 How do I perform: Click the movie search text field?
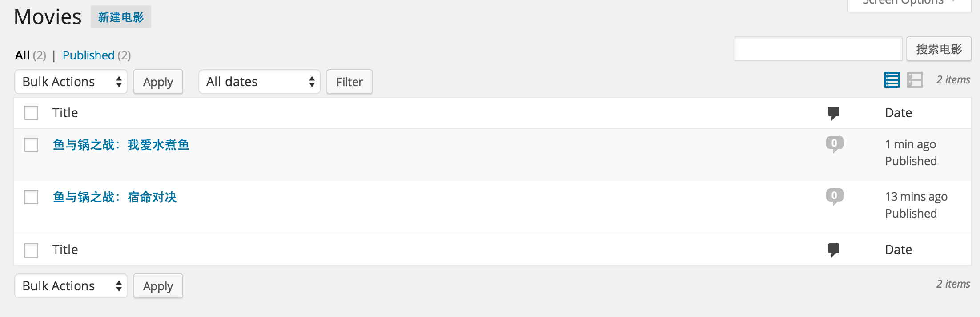[x=818, y=49]
